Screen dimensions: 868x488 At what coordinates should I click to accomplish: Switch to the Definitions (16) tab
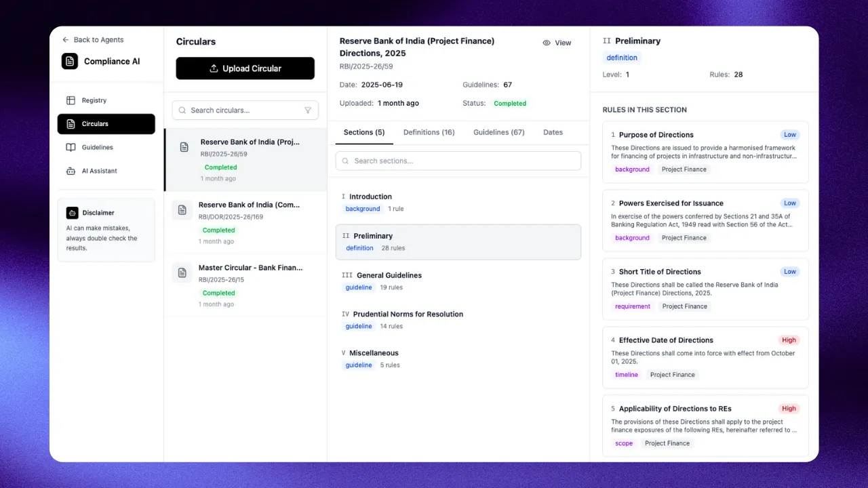coord(429,132)
